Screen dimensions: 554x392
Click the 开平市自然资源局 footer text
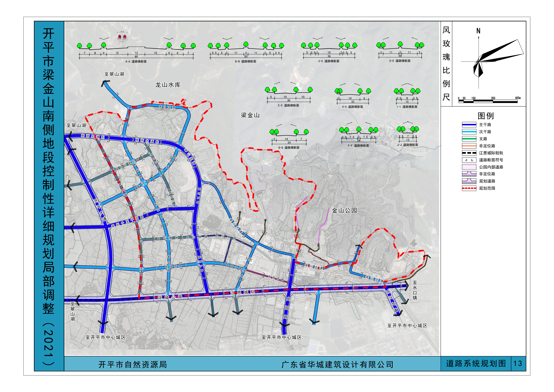(x=133, y=364)
